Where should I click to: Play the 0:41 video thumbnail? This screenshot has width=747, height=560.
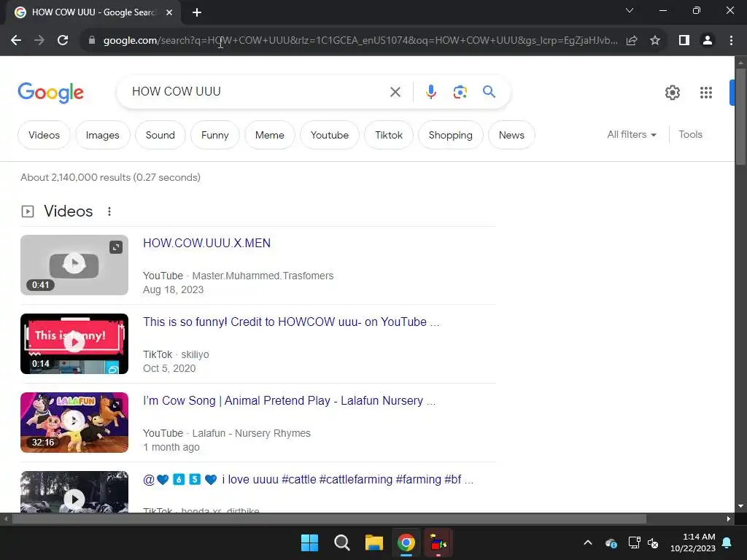[74, 265]
